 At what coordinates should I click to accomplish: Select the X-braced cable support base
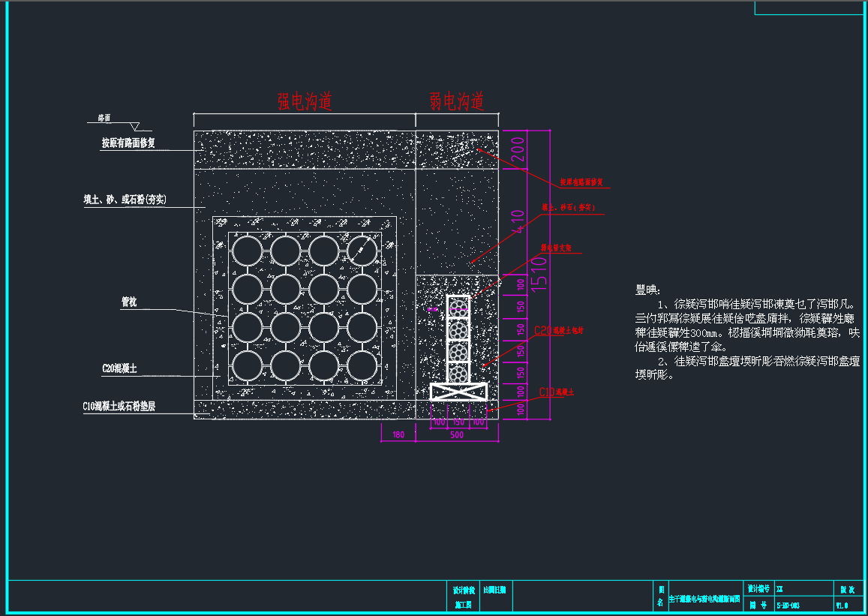(x=458, y=392)
